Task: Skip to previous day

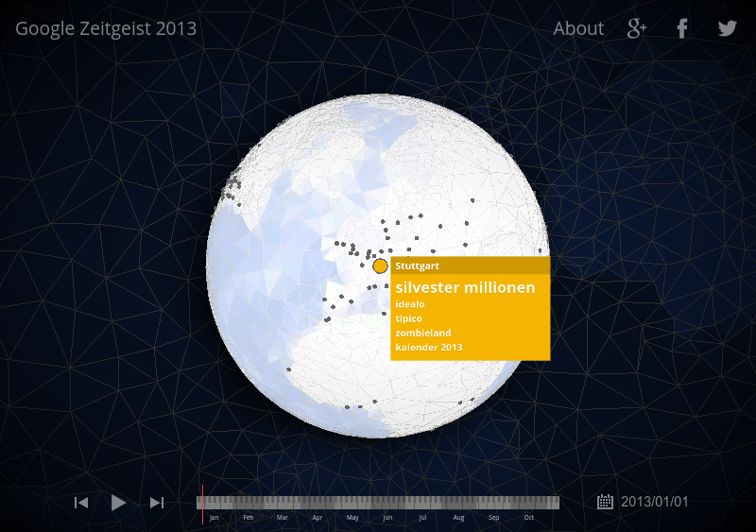Action: [x=81, y=503]
